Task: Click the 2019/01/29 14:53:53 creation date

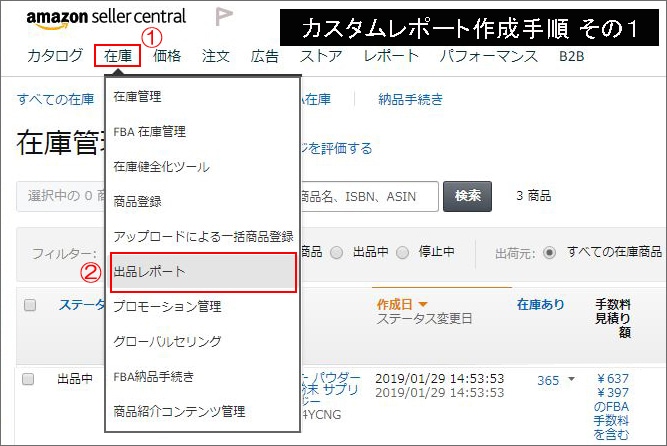Action: coord(439,378)
